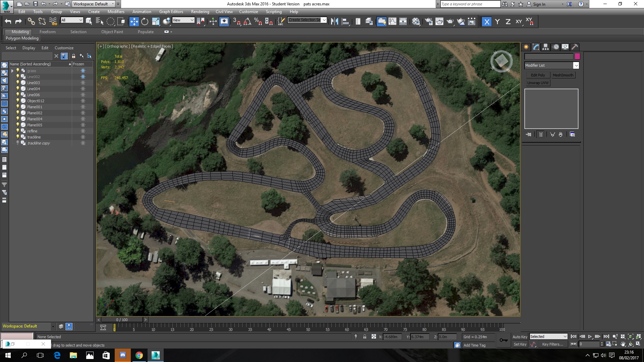Open the Workspace Default dropdown
The height and width of the screenshot is (362, 644).
[113, 4]
